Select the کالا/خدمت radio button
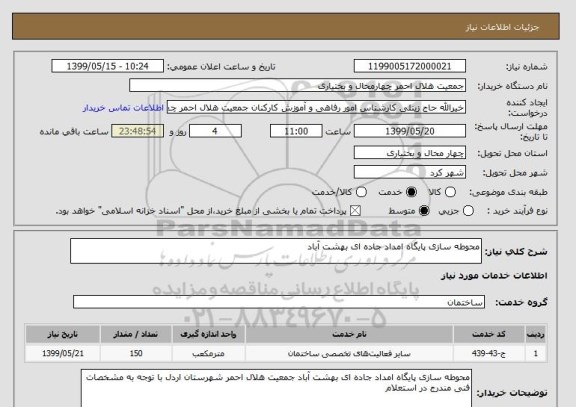Image resolution: width=576 pixels, height=407 pixels. 361,192
